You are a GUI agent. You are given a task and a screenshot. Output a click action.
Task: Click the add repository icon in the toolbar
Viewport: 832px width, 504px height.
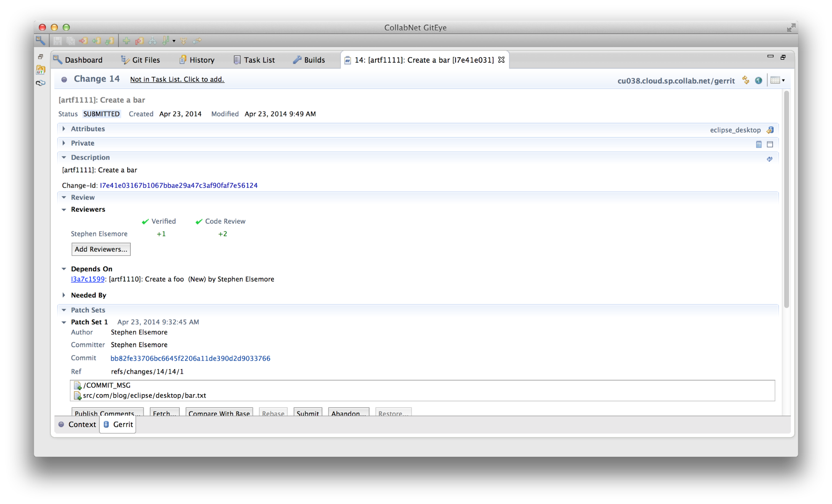coord(127,40)
